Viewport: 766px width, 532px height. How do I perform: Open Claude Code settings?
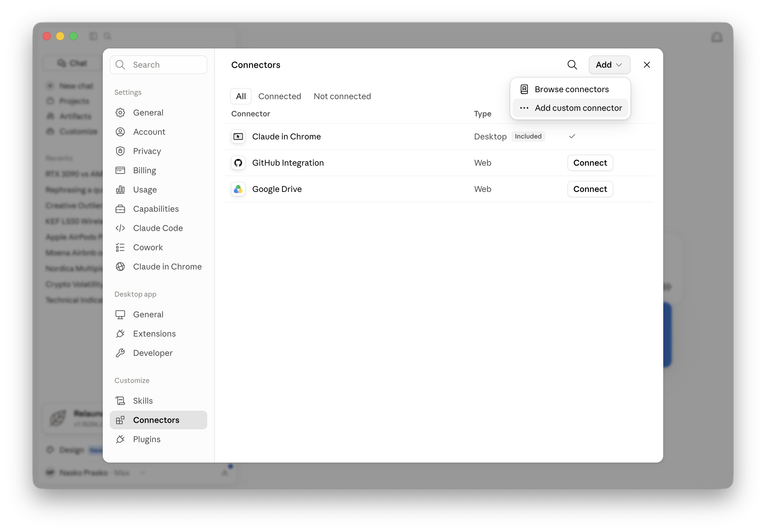coord(158,228)
